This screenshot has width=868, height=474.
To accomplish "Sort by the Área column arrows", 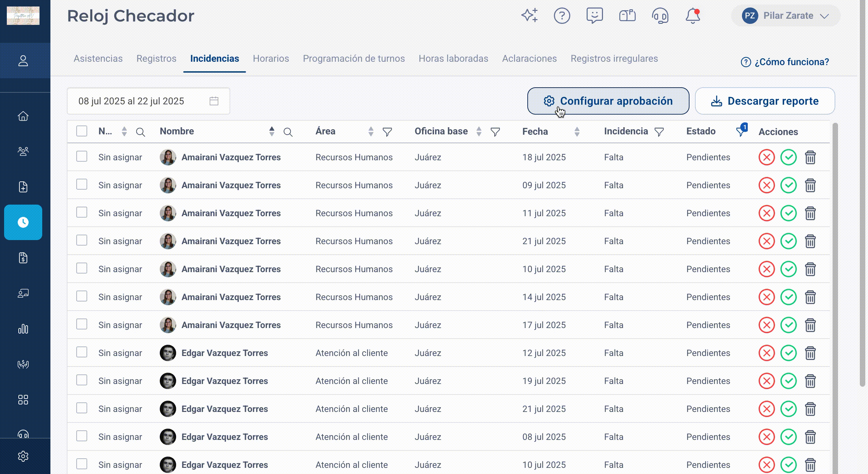I will pos(371,132).
